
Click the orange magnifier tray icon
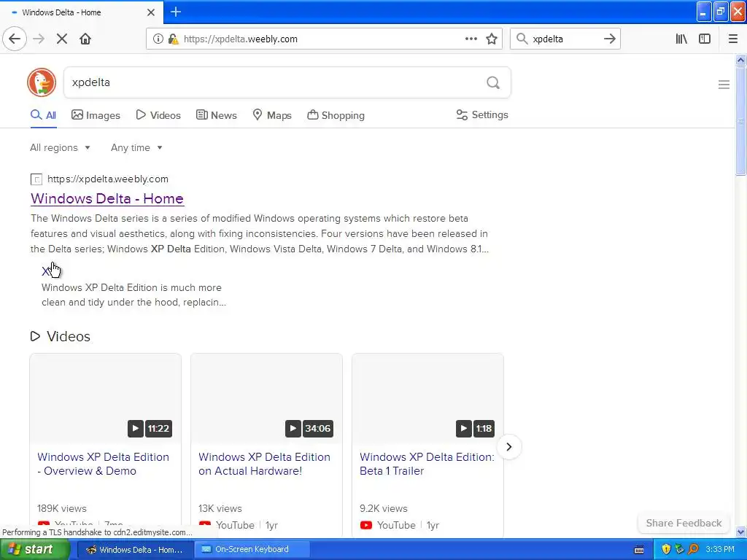click(693, 549)
